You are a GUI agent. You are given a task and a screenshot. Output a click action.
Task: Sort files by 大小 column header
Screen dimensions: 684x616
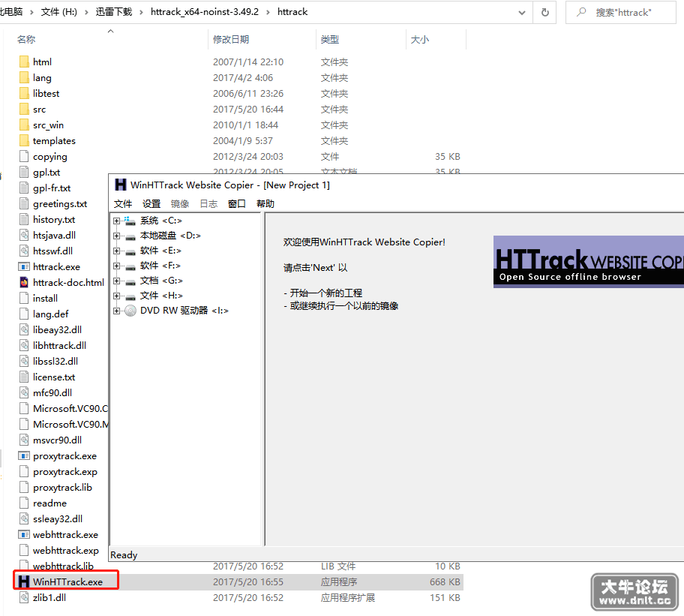pos(420,39)
